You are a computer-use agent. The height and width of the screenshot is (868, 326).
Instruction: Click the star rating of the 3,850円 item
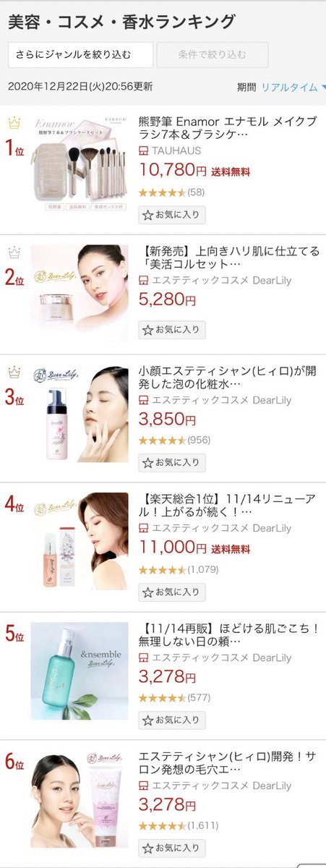(162, 440)
